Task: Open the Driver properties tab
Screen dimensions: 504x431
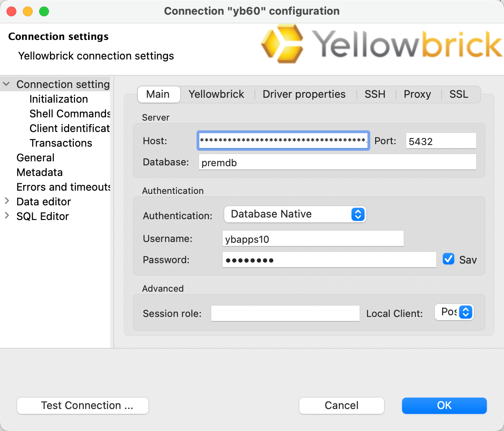Action: pos(304,94)
